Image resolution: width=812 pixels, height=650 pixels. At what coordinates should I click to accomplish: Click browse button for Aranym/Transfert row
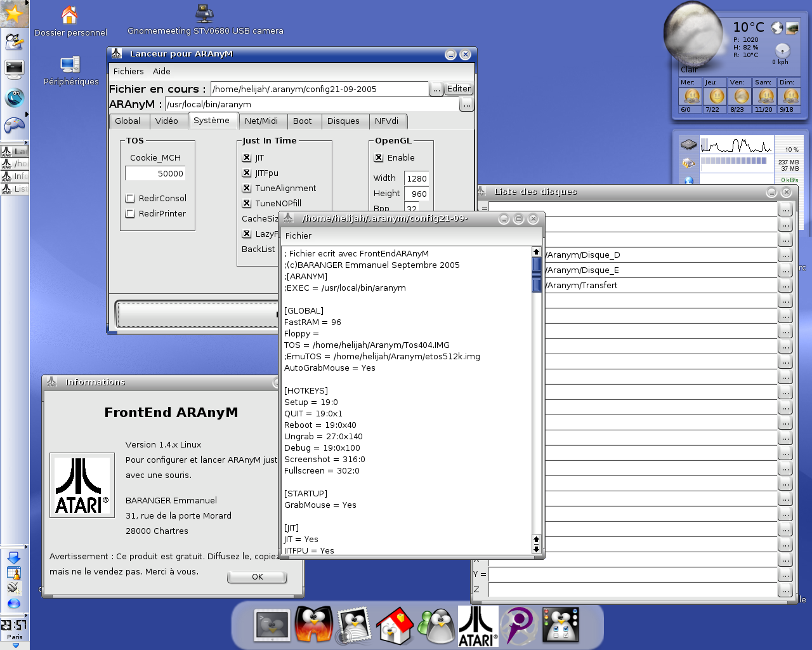[785, 286]
